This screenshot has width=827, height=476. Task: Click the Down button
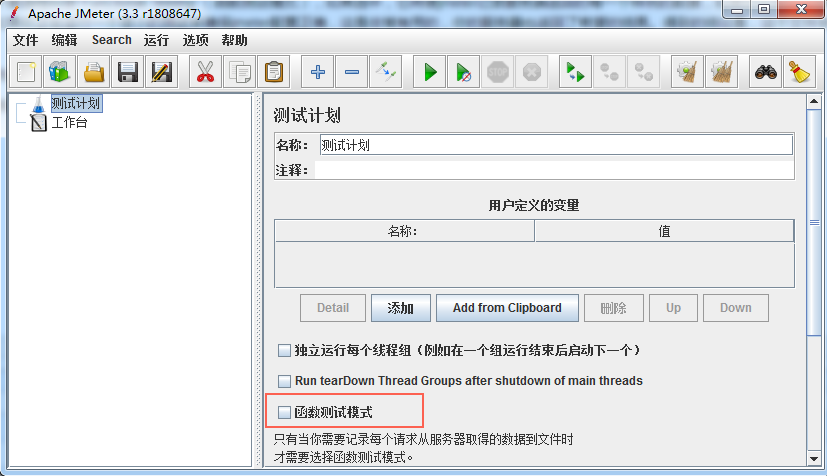[736, 308]
